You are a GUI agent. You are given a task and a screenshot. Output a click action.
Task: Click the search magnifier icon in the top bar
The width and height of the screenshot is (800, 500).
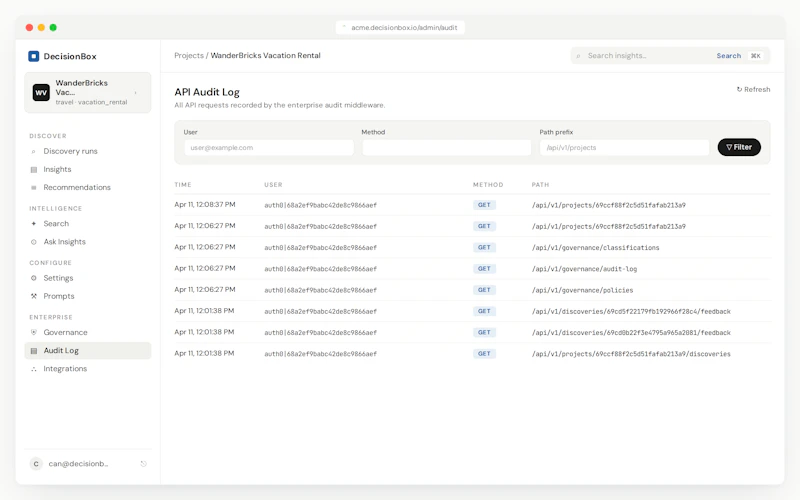(578, 56)
